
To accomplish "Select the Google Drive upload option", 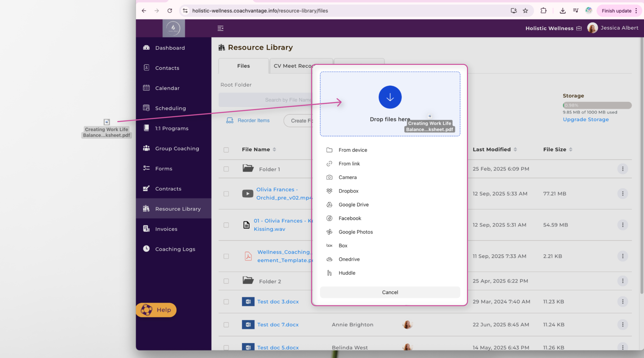I will click(x=353, y=205).
